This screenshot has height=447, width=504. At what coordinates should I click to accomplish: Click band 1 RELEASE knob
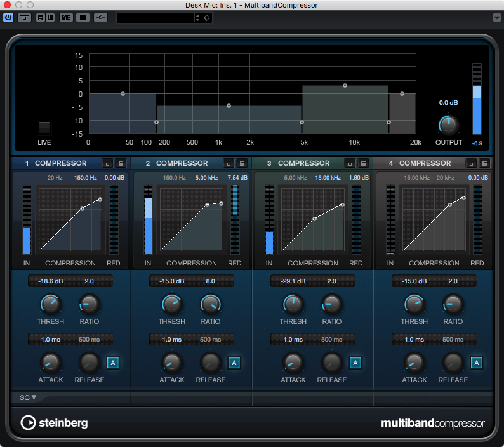click(90, 363)
